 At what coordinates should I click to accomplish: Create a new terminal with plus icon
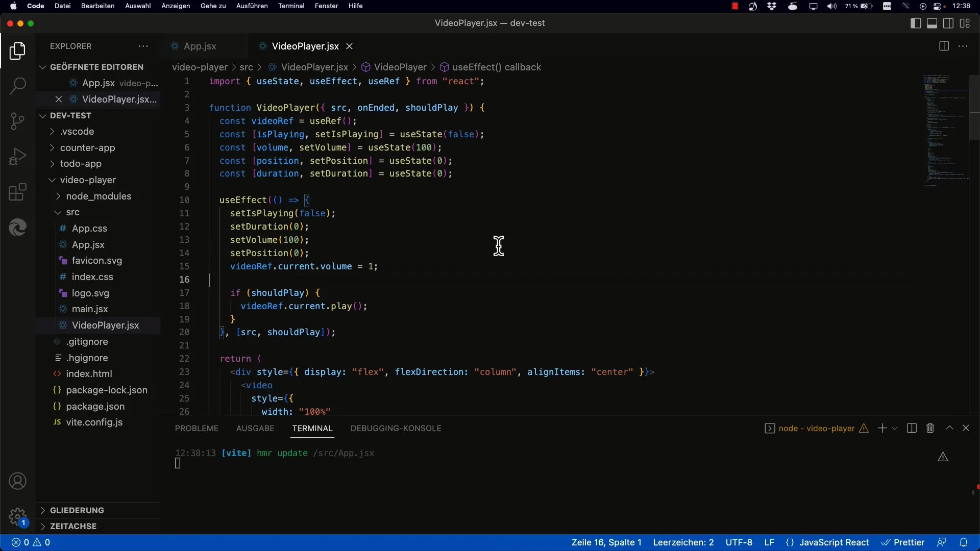[882, 428]
